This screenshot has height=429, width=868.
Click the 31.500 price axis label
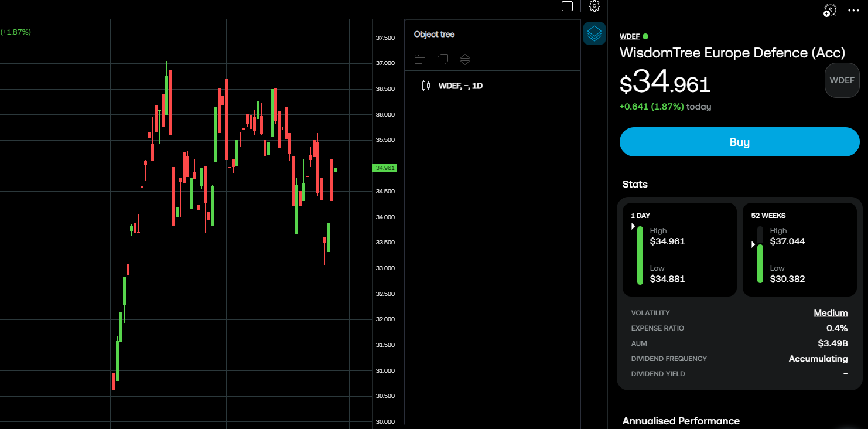coord(385,345)
